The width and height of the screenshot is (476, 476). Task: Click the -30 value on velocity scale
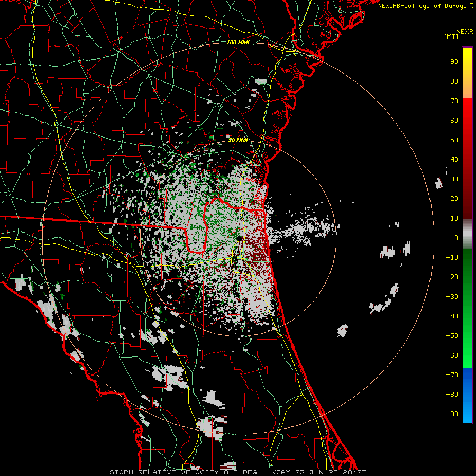point(452,297)
